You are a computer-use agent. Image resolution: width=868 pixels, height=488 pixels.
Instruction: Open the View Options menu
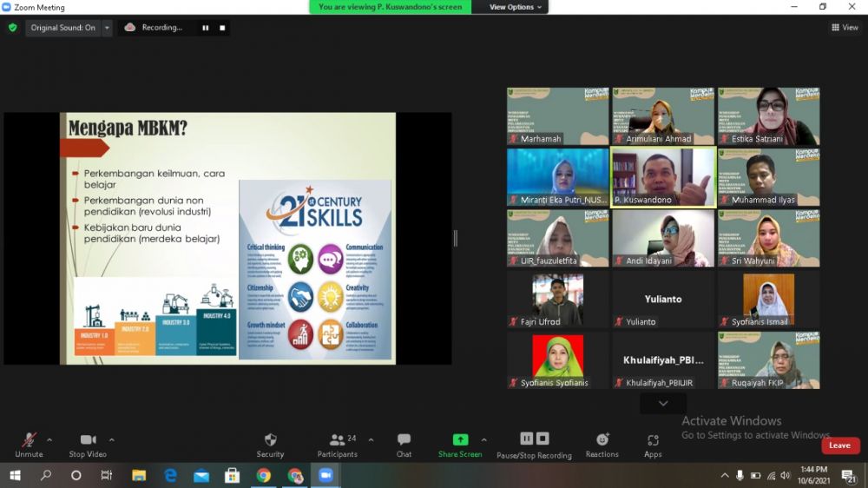(515, 7)
